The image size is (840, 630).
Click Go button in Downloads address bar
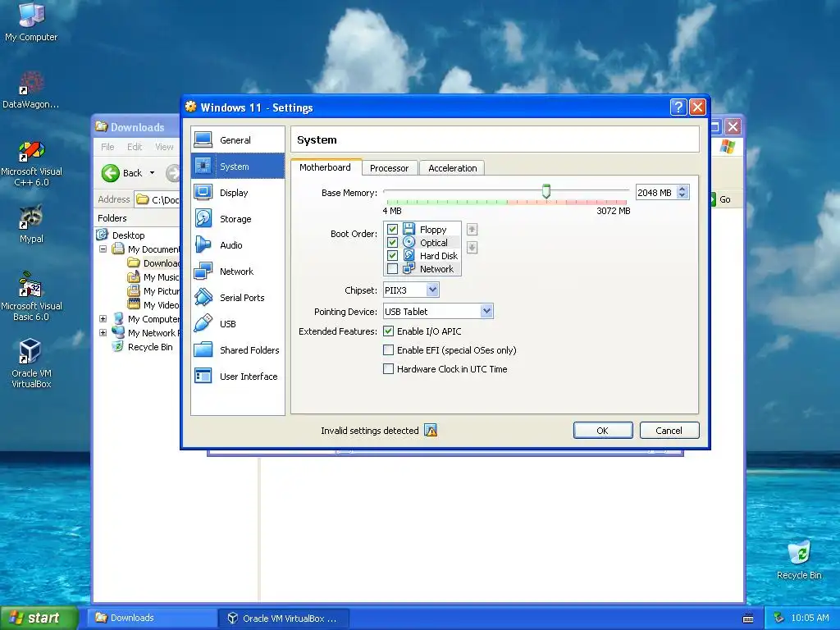[721, 199]
